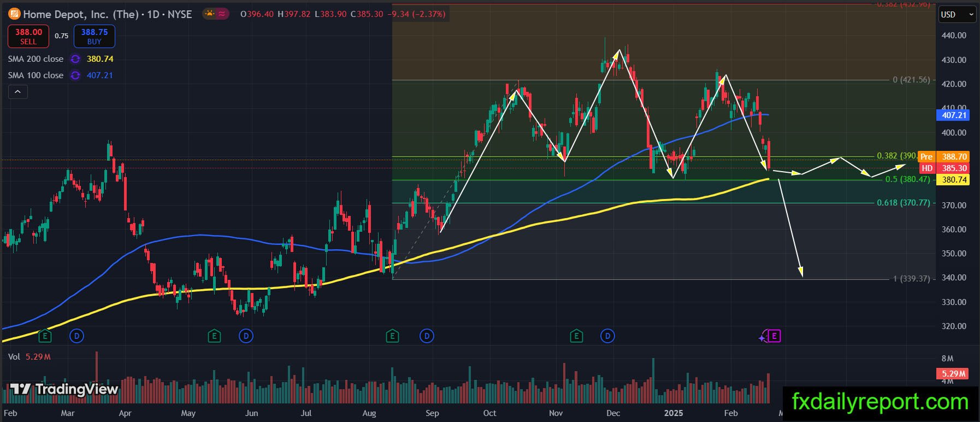
Task: Click the pre-market session sun icon
Action: (209, 14)
